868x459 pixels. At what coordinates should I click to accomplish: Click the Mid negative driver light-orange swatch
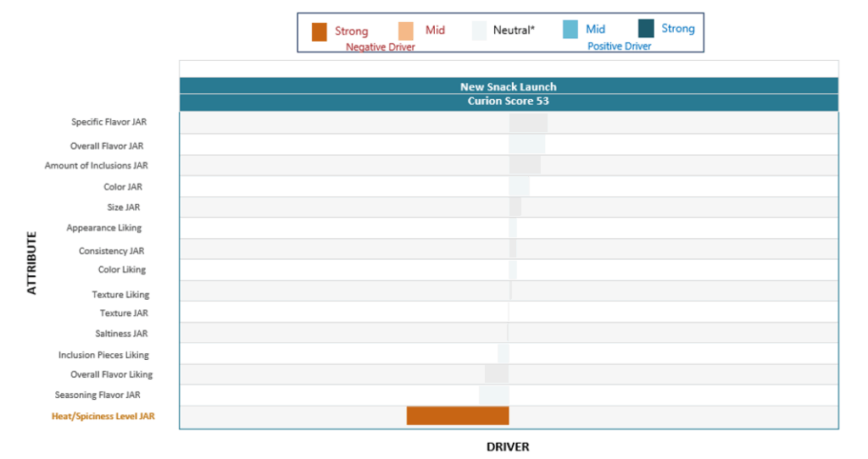[x=406, y=31]
